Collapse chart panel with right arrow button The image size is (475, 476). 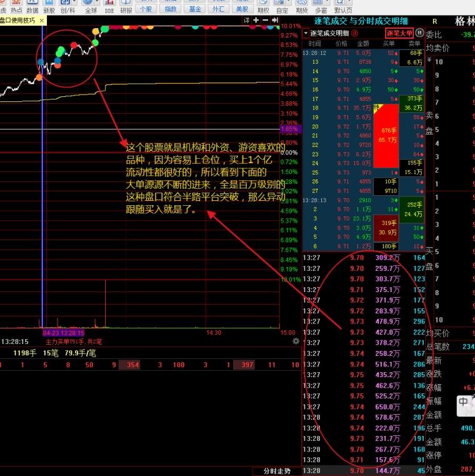tap(274, 21)
